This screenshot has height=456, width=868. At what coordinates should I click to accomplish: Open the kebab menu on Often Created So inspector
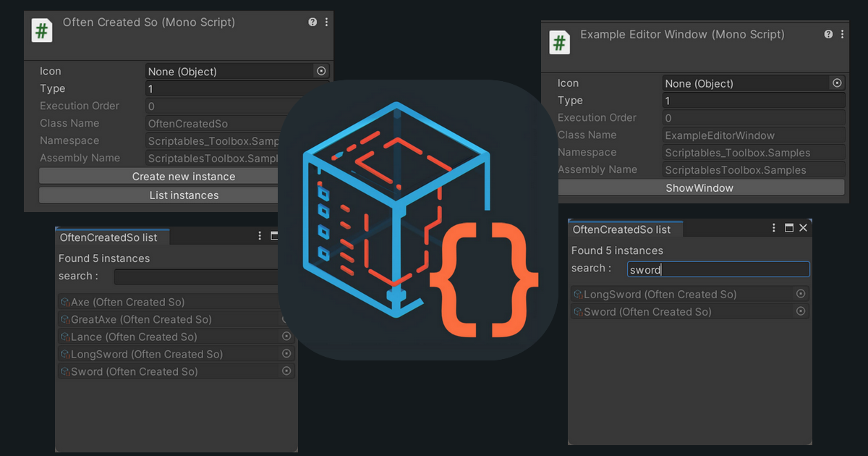coord(325,22)
